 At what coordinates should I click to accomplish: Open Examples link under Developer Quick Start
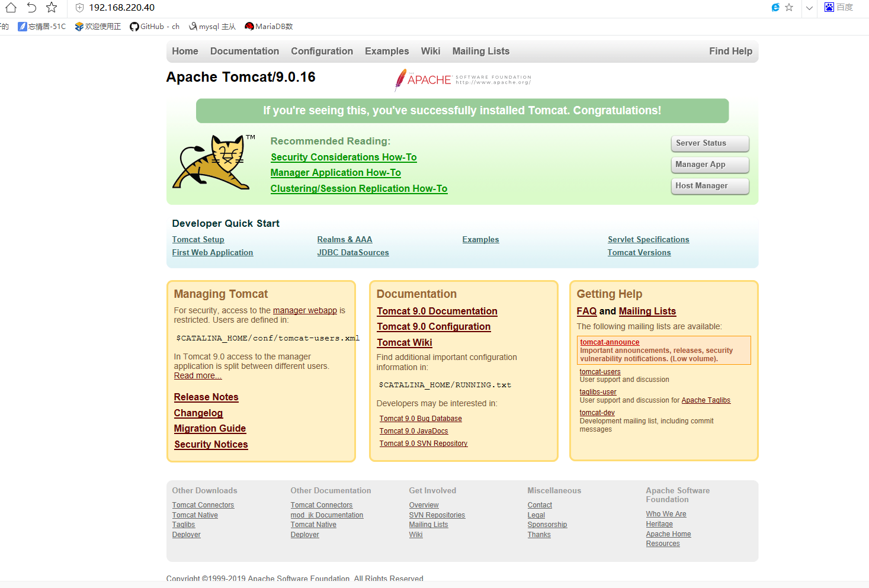481,240
